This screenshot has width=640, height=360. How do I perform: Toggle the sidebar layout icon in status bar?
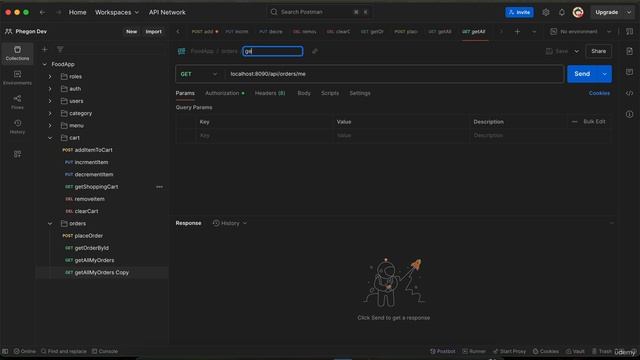(x=5, y=351)
